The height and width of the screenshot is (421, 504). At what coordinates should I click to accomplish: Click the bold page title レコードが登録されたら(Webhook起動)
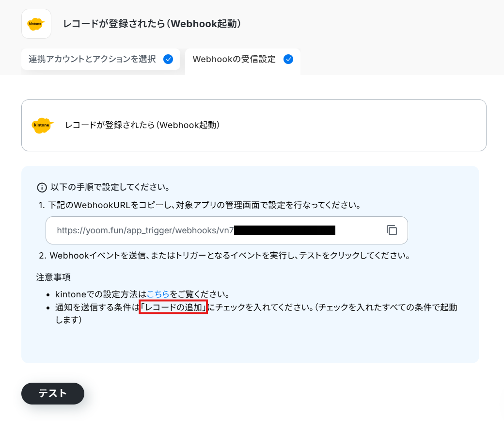coord(152,24)
